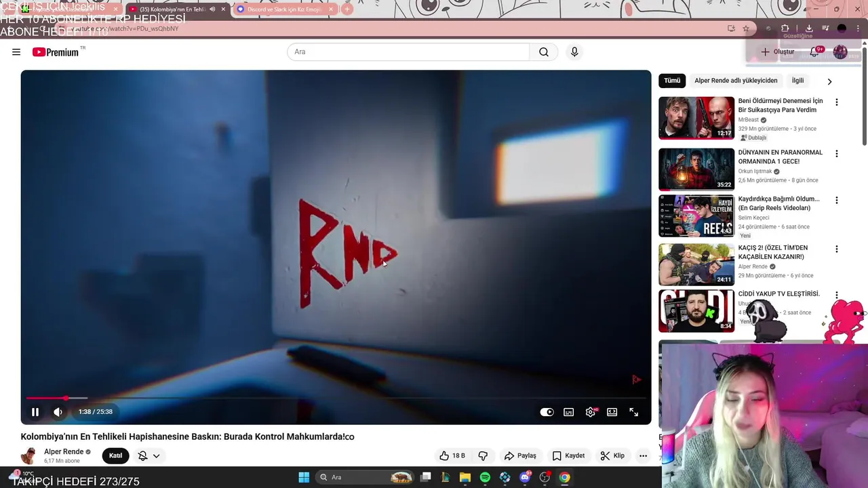Mute audio on the YouTube browser tab
This screenshot has height=488, width=868.
[212, 9]
